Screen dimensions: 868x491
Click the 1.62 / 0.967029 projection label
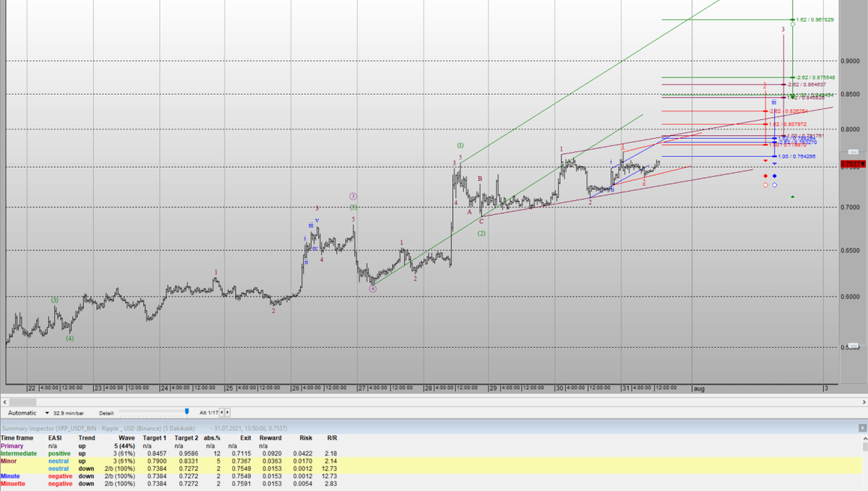pyautogui.click(x=814, y=20)
